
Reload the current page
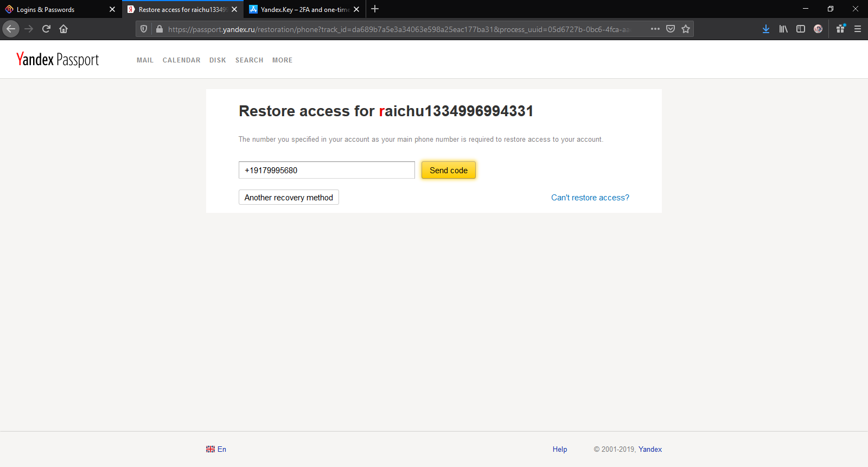[46, 29]
